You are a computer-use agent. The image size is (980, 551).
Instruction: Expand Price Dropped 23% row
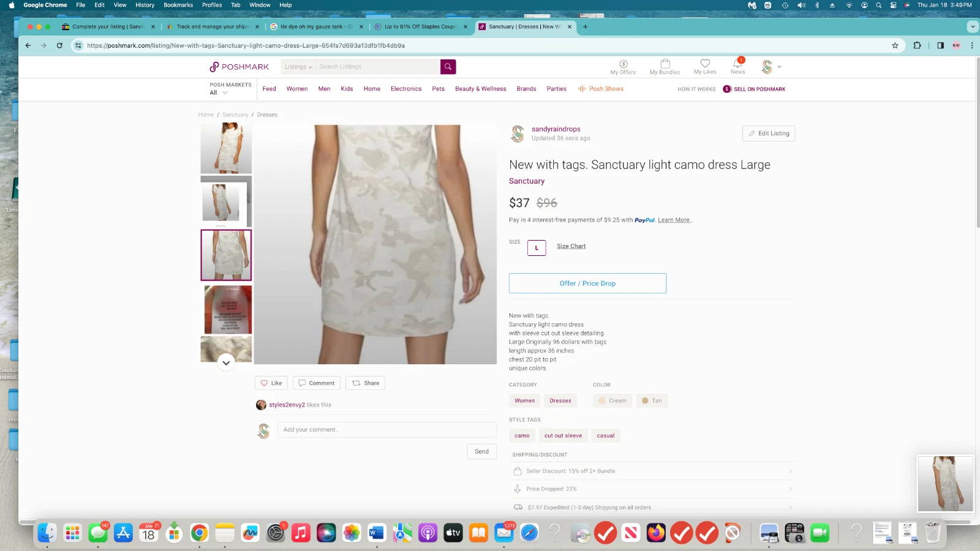(x=652, y=489)
